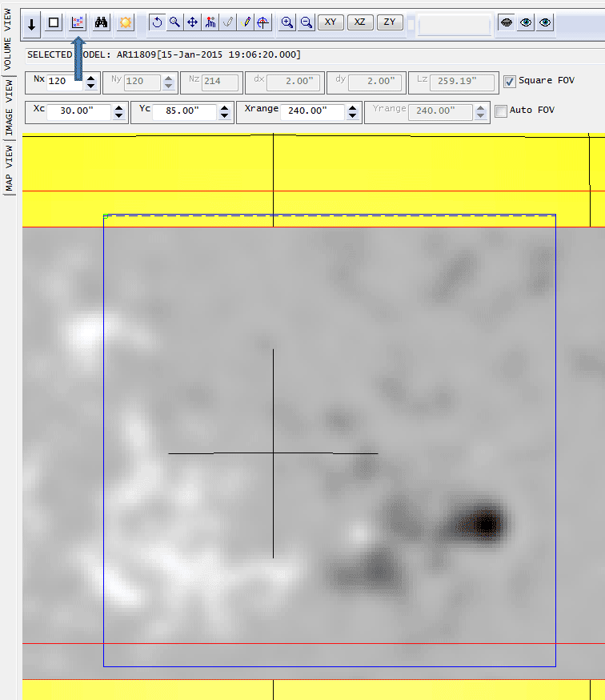Increase Xc value with up arrow
The image size is (605, 700).
118,107
